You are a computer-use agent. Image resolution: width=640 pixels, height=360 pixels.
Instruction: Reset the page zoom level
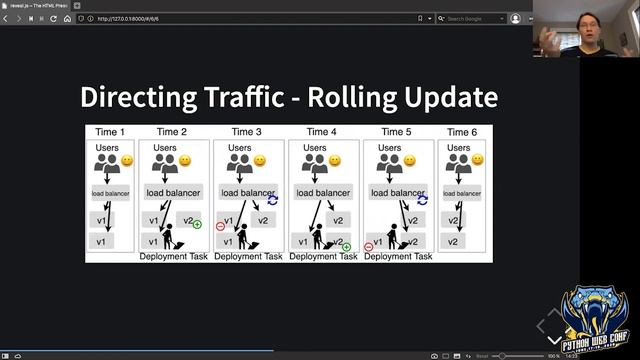tap(482, 356)
